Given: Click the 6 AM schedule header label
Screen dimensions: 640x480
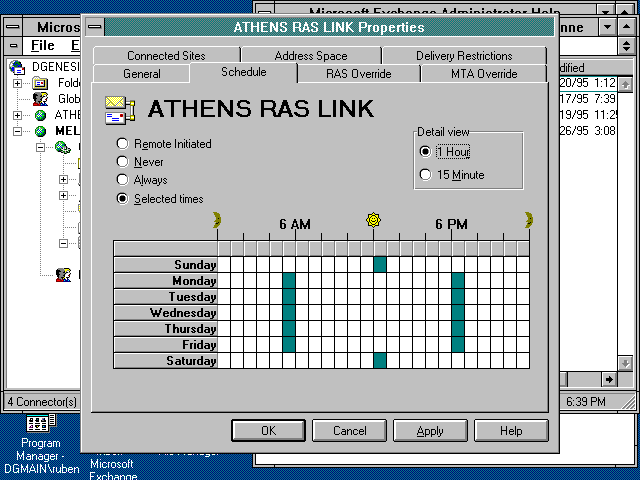Looking at the screenshot, I should (x=295, y=224).
